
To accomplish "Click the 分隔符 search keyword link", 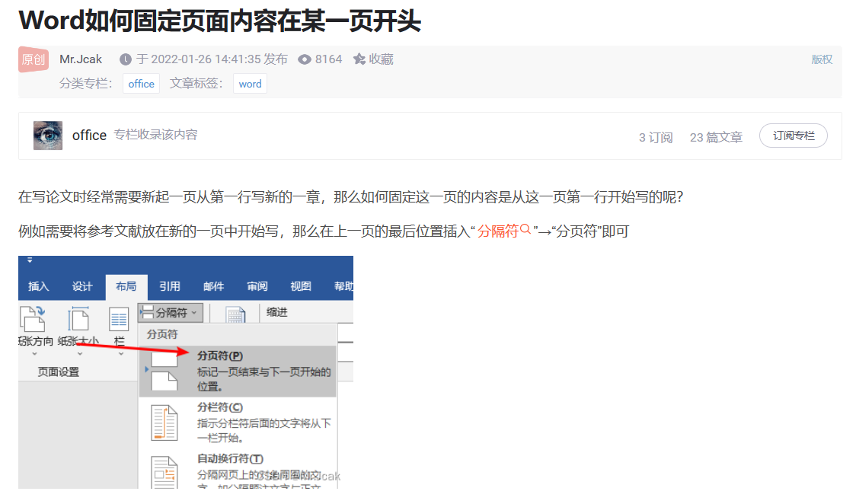I will pos(497,231).
